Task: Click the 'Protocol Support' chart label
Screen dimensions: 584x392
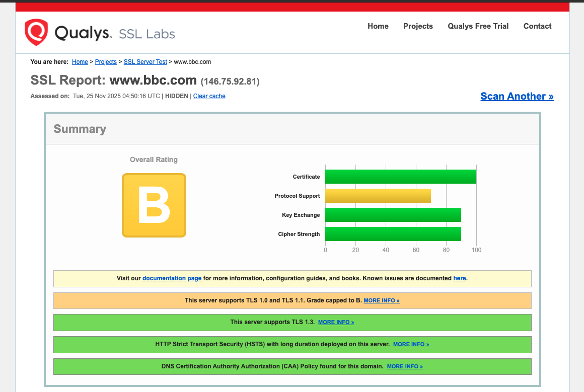Action: click(x=297, y=196)
